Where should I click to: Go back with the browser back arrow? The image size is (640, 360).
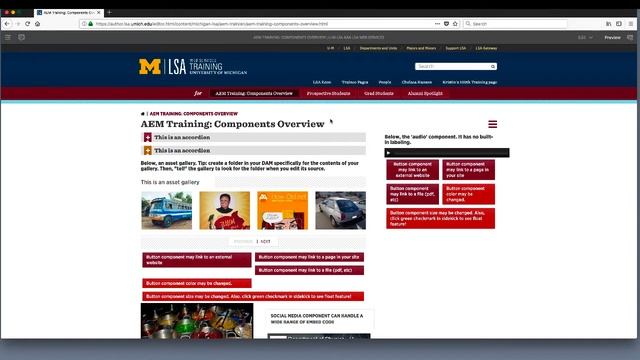click(x=7, y=24)
